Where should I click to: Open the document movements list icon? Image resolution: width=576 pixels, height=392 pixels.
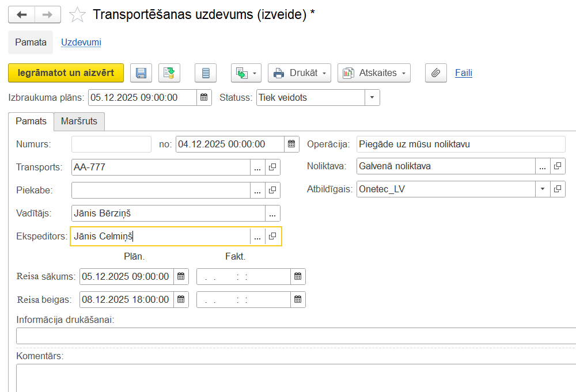pos(206,73)
